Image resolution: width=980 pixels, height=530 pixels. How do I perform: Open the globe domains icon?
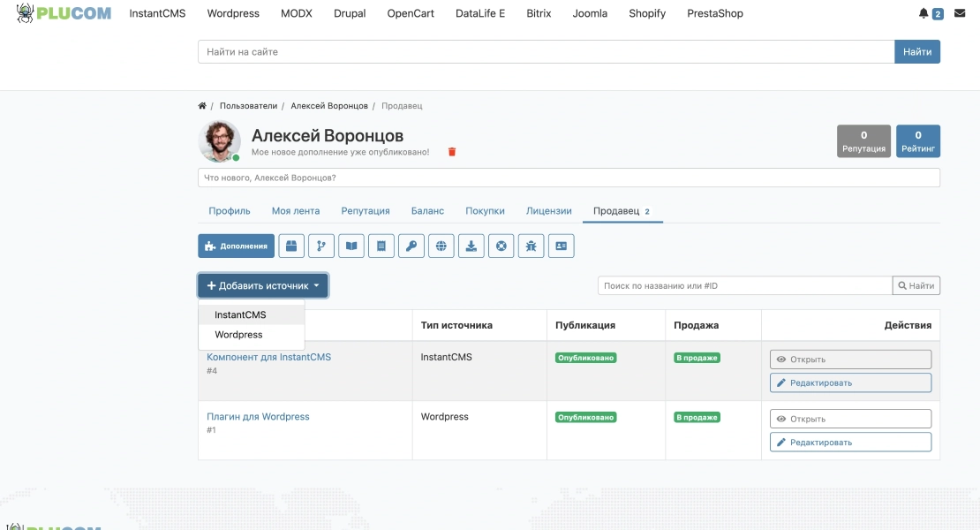[x=441, y=246]
